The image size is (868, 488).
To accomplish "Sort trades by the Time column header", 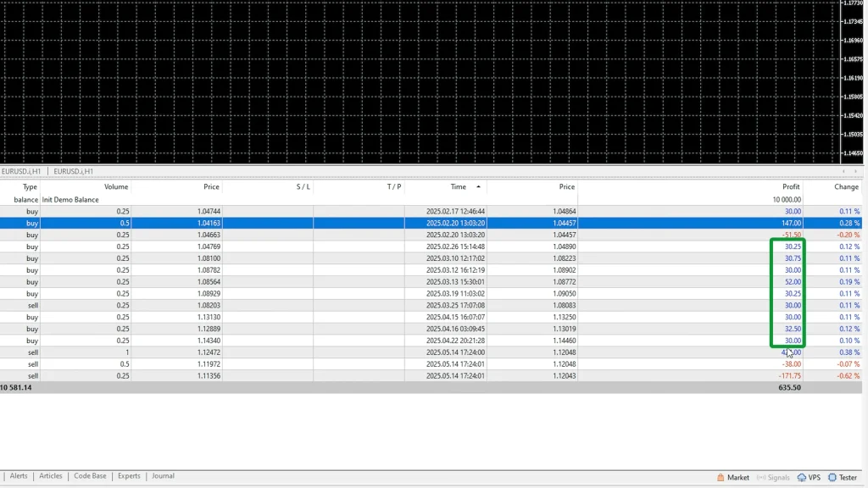I will click(458, 186).
